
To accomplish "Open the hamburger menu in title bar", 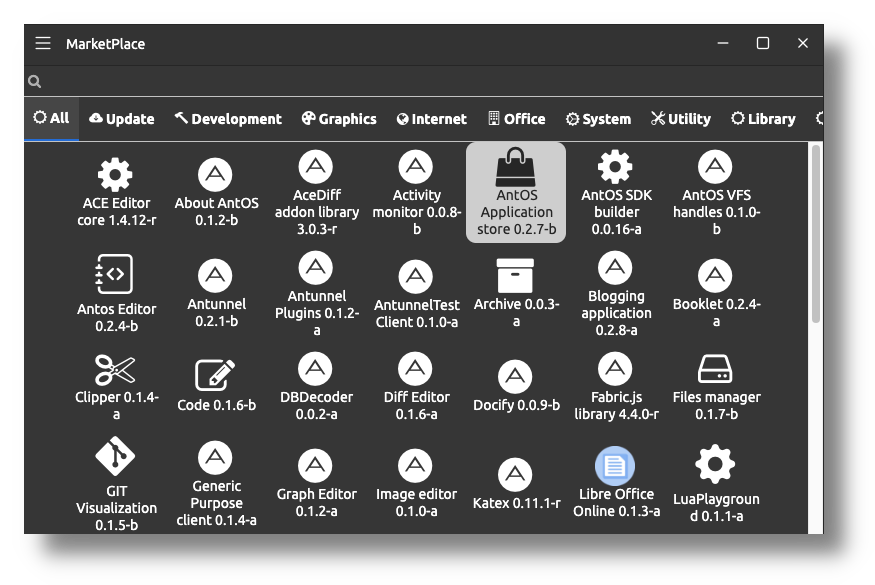I will tap(42, 43).
